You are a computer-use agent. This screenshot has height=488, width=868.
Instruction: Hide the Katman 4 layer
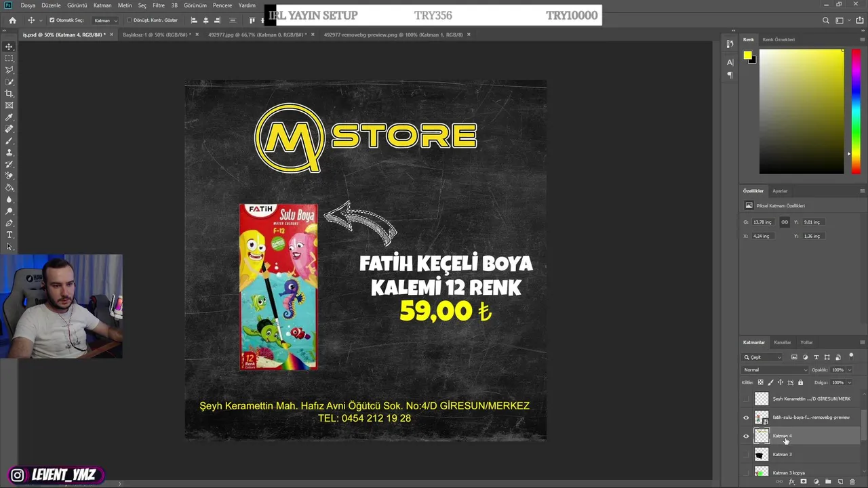click(x=747, y=436)
